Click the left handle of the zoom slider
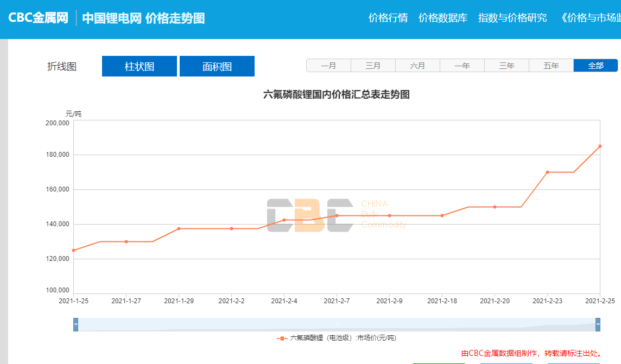Screen dimensions: 621x364 point(75,324)
